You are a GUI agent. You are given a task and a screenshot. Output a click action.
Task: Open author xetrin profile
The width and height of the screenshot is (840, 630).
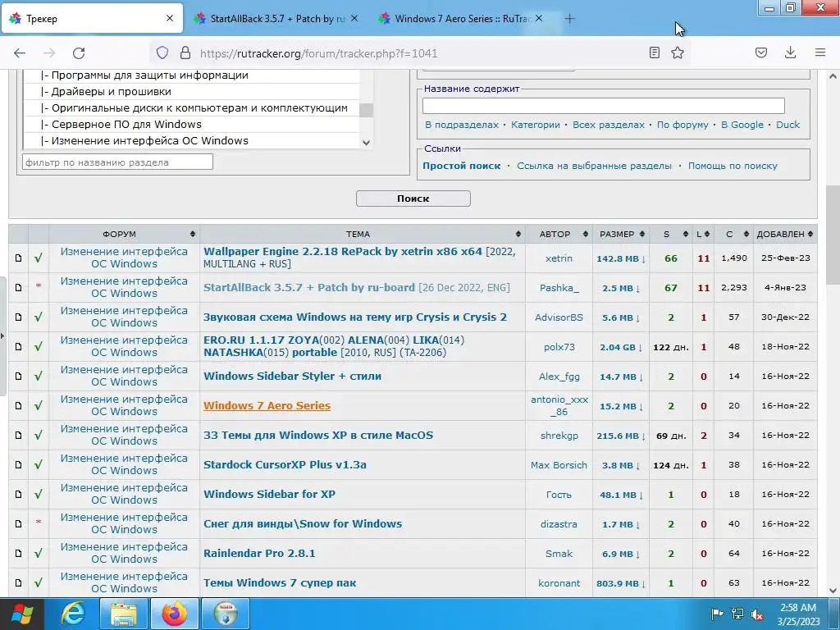coord(559,258)
